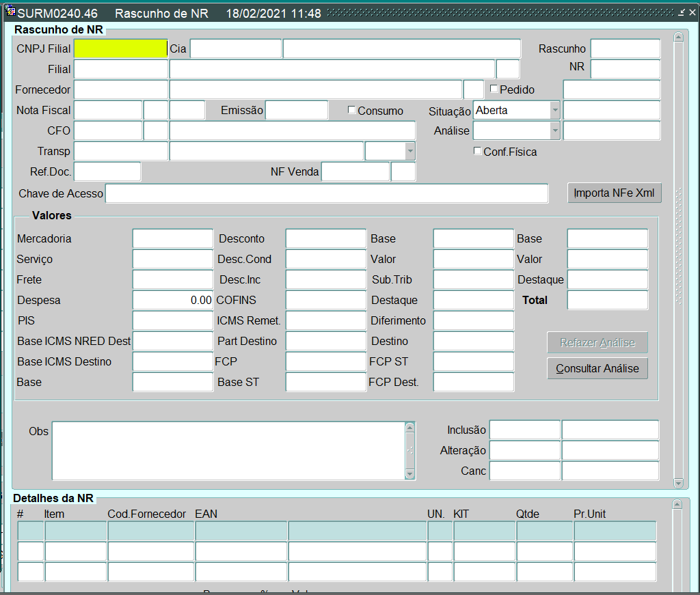Open the small dropdown in the Transp row
This screenshot has width=700, height=595.
[x=410, y=151]
